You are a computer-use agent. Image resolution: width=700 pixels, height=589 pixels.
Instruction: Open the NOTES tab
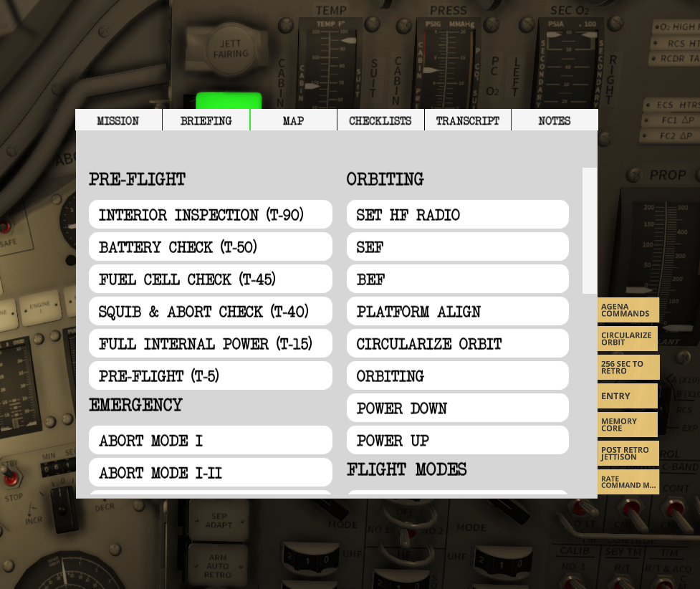pyautogui.click(x=555, y=120)
